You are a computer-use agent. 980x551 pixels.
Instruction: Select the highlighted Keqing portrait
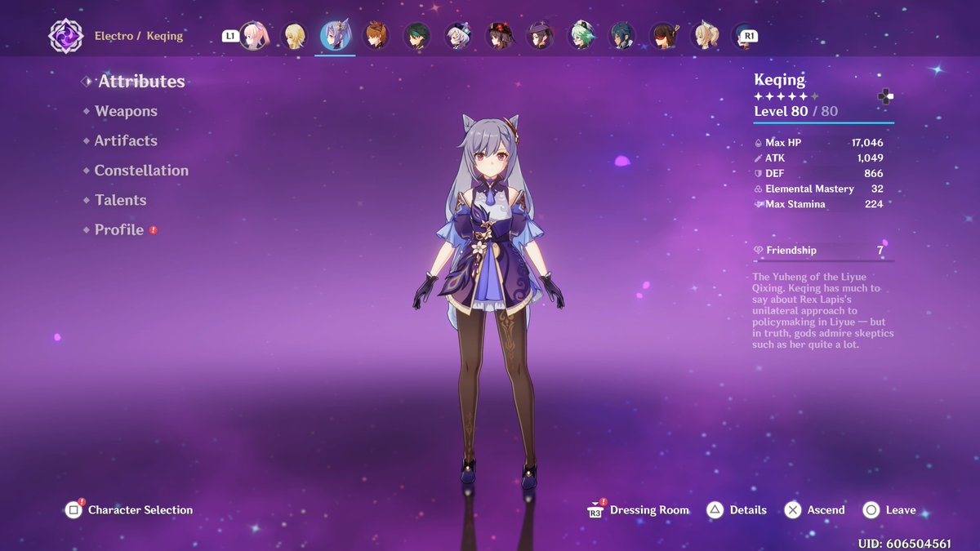pos(336,36)
